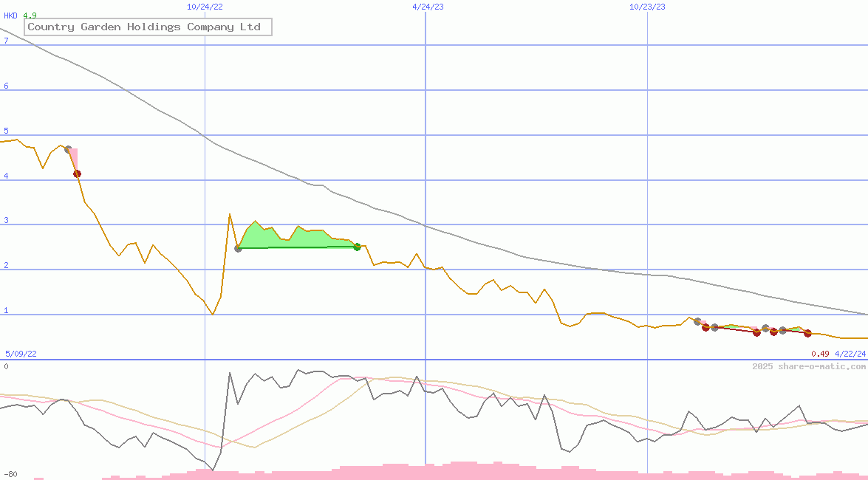This screenshot has width=868, height=480.
Task: Click the price axis label 3
Action: click(6, 220)
